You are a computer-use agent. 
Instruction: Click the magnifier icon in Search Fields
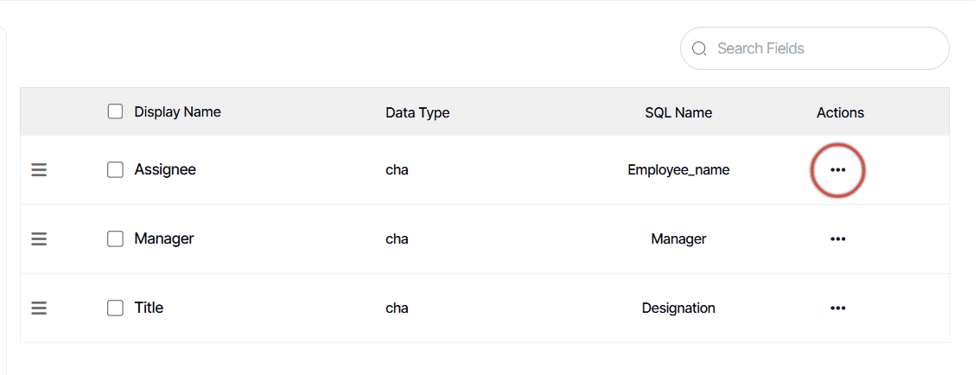(699, 48)
